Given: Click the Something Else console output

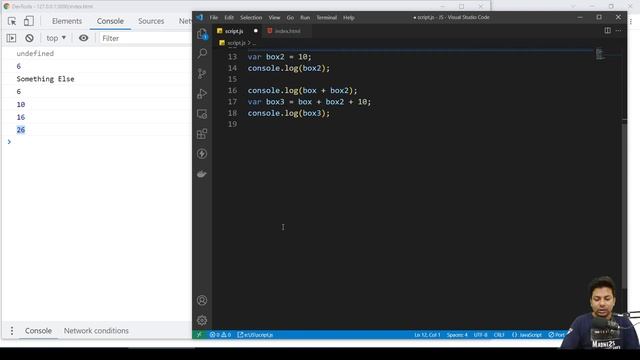Looking at the screenshot, I should coord(45,79).
